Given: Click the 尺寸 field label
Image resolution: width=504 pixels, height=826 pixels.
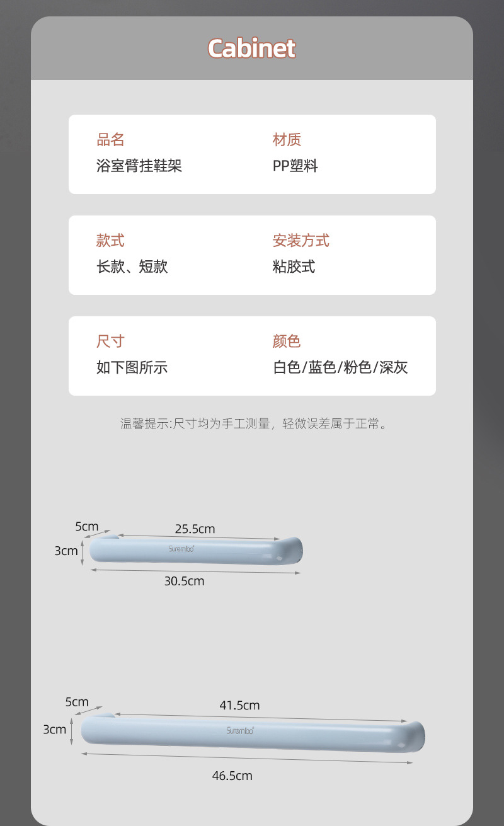Looking at the screenshot, I should coord(110,341).
